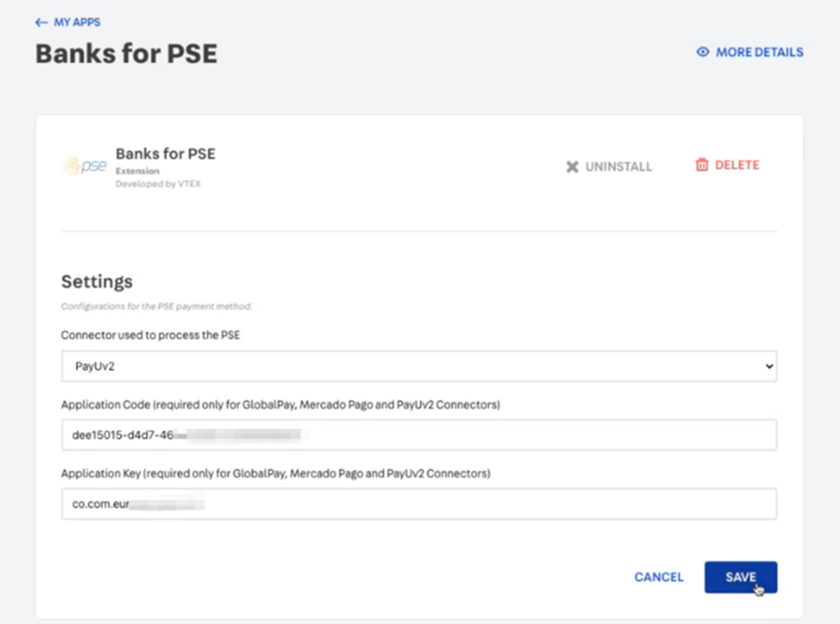Click the "Application Key" field label

point(276,474)
